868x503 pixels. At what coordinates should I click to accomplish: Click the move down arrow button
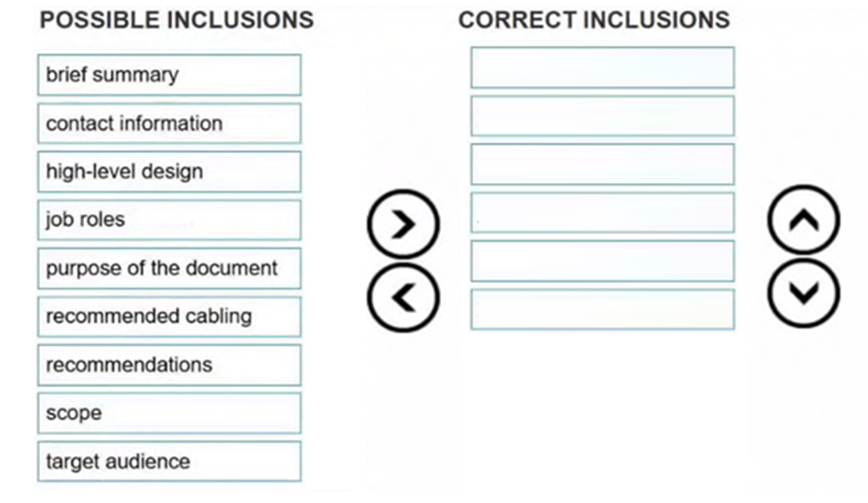pos(803,293)
